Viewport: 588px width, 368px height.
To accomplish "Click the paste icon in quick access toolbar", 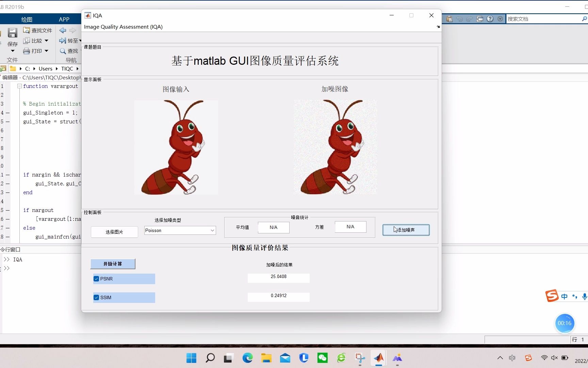I will (x=449, y=19).
